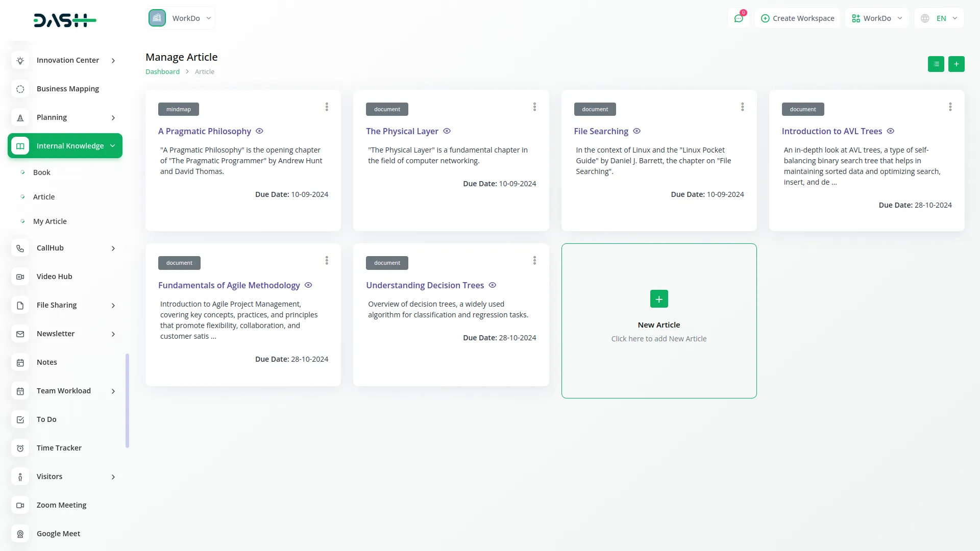980x551 pixels.
Task: Switch to list view using green icon
Action: point(936,64)
